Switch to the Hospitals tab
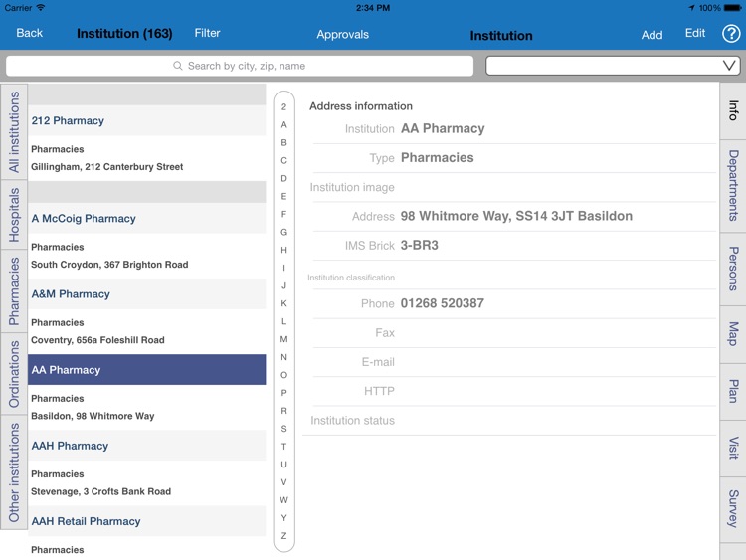The image size is (746, 560). click(14, 215)
